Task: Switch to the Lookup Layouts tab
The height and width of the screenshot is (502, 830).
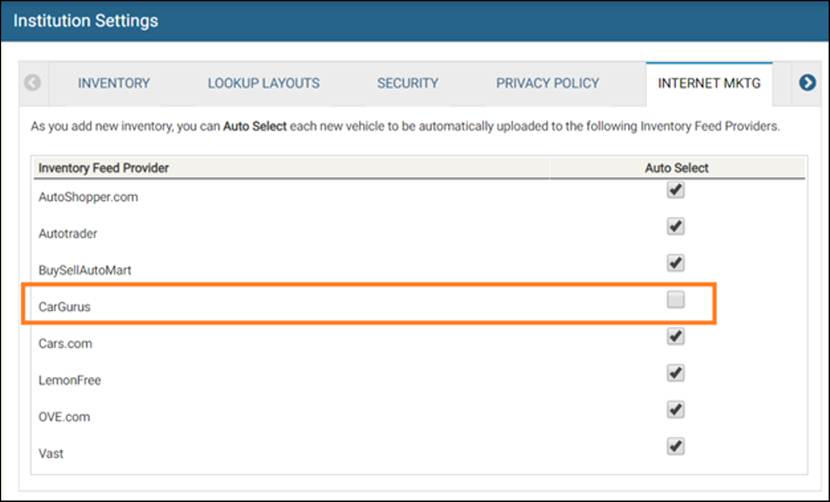Action: (263, 83)
